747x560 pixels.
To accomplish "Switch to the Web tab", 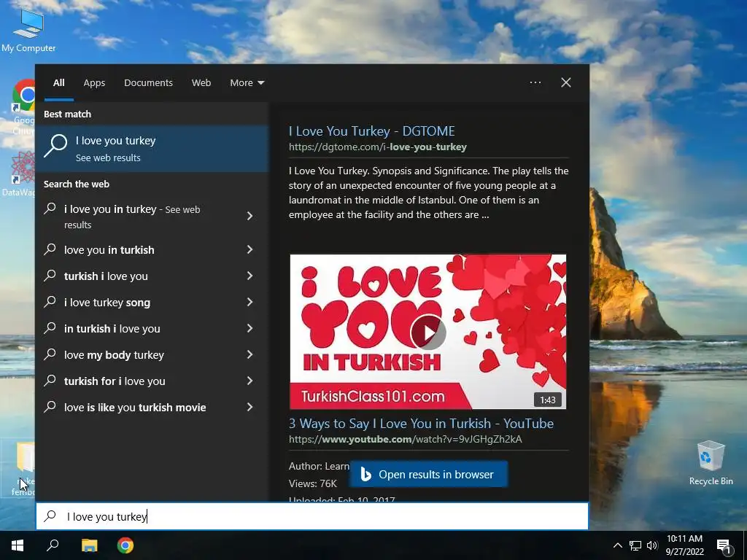I will tap(201, 83).
